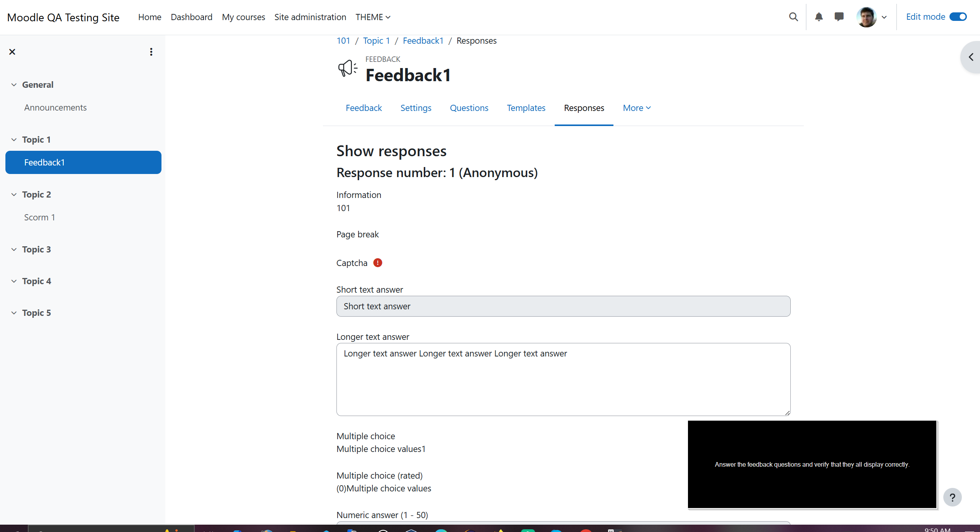
Task: Click the 101 breadcrumb link
Action: pos(343,41)
